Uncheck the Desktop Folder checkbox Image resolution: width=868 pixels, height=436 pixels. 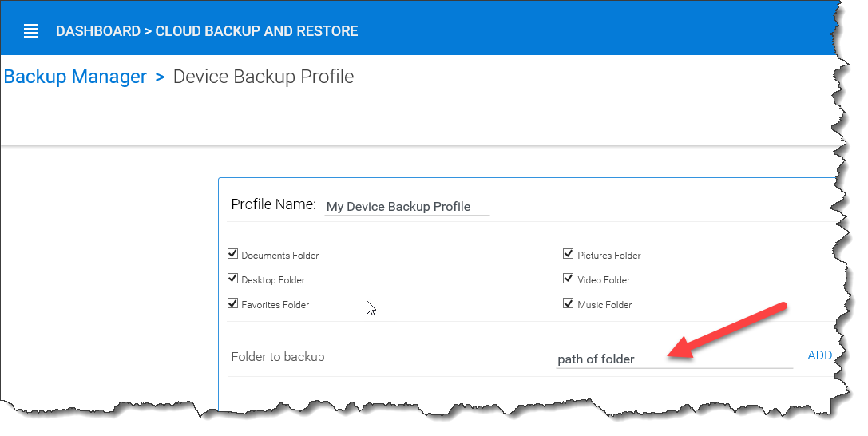pos(232,279)
